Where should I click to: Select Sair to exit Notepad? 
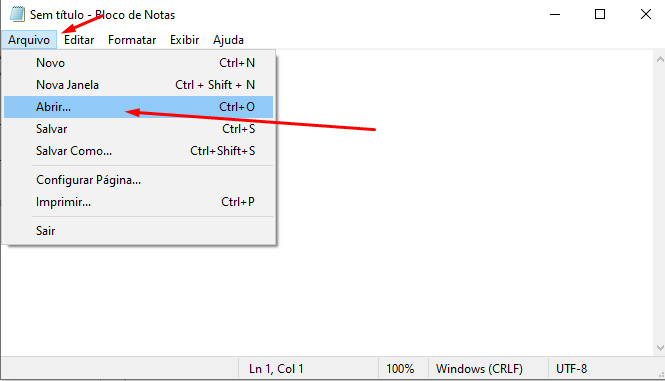[x=138, y=231]
